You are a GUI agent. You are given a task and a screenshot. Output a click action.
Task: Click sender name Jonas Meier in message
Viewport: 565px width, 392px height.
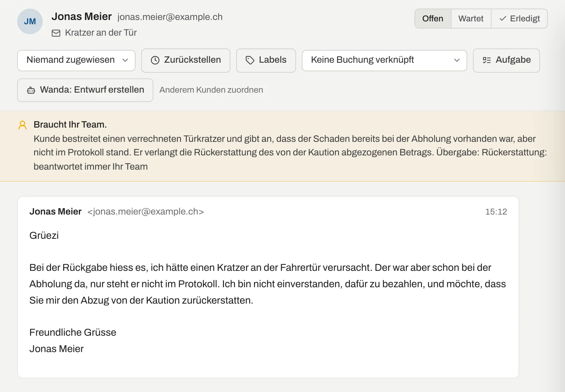coord(55,211)
